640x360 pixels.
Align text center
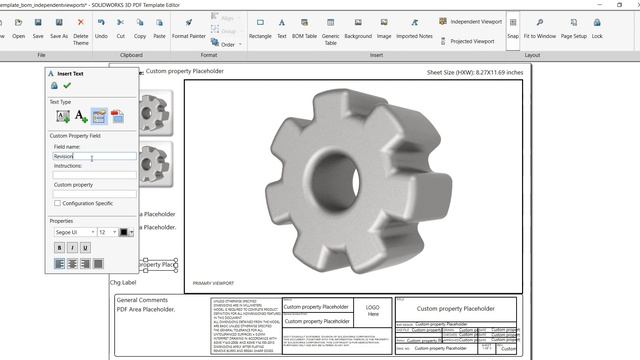(72, 264)
